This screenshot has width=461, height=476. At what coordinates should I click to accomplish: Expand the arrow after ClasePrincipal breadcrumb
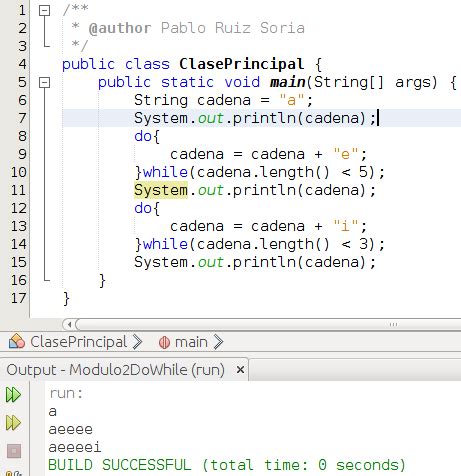(137, 342)
